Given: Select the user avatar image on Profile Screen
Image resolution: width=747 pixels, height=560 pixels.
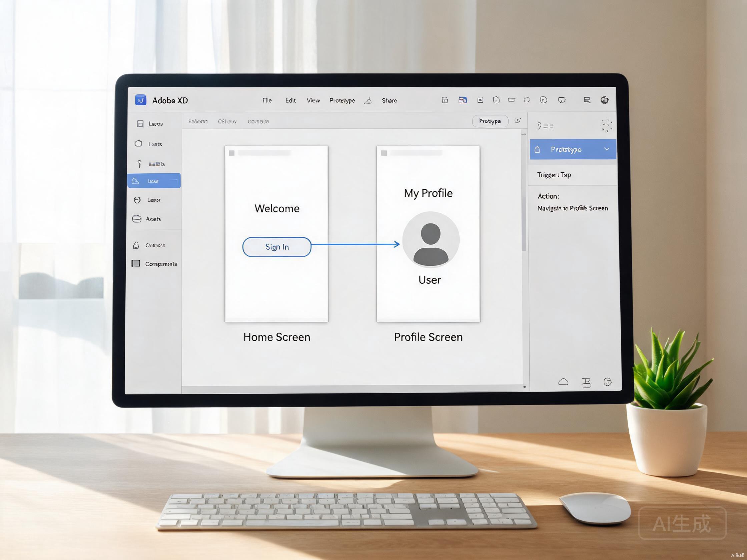Looking at the screenshot, I should tap(431, 239).
